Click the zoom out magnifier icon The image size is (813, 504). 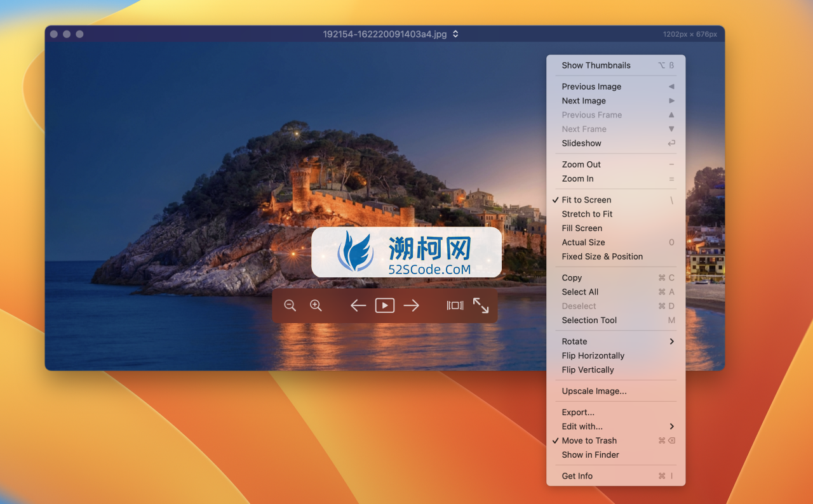pyautogui.click(x=290, y=305)
